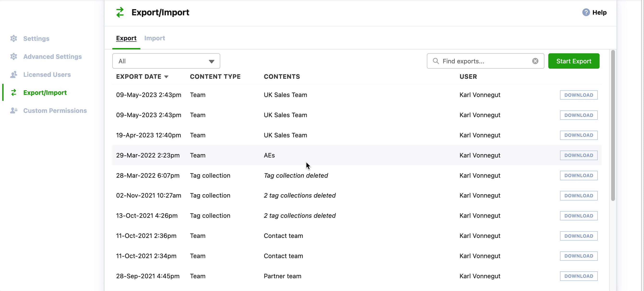
Task: Open the All filter dropdown
Action: [166, 61]
